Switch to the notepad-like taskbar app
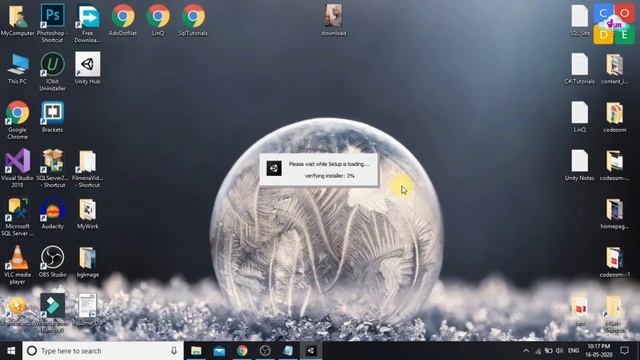 click(288, 351)
